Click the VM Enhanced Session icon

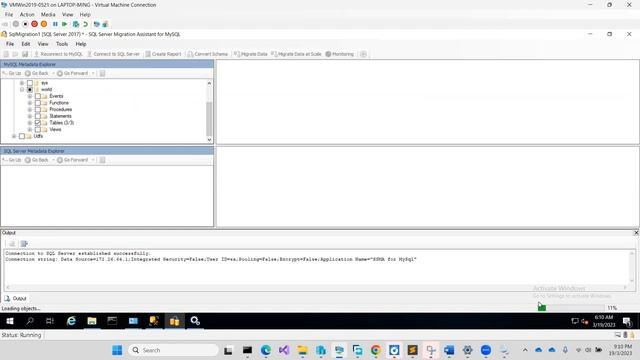click(96, 24)
